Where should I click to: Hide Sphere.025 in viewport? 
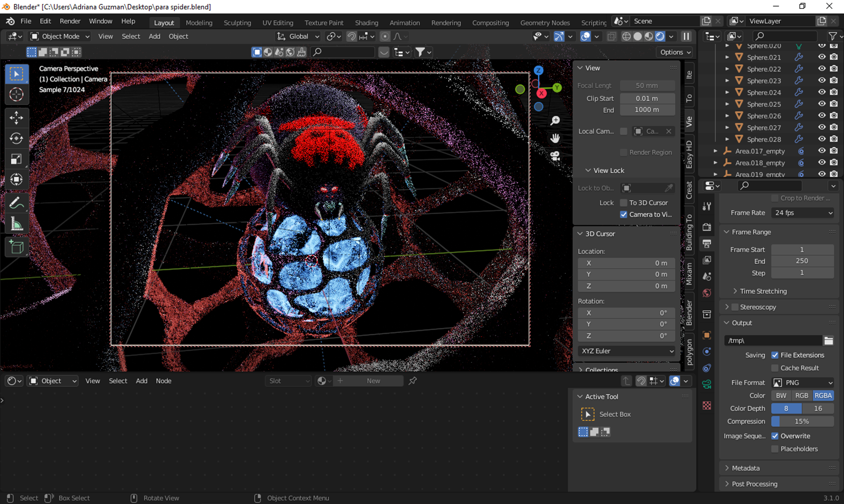tap(822, 104)
